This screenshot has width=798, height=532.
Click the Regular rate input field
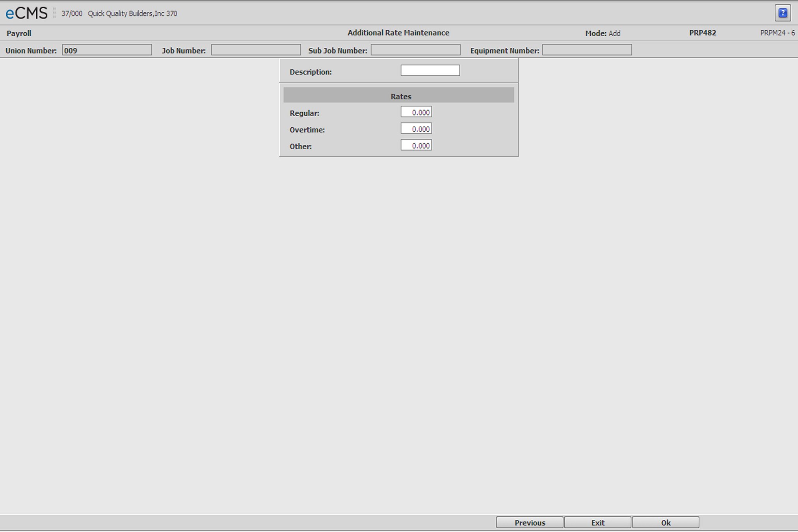(x=416, y=112)
